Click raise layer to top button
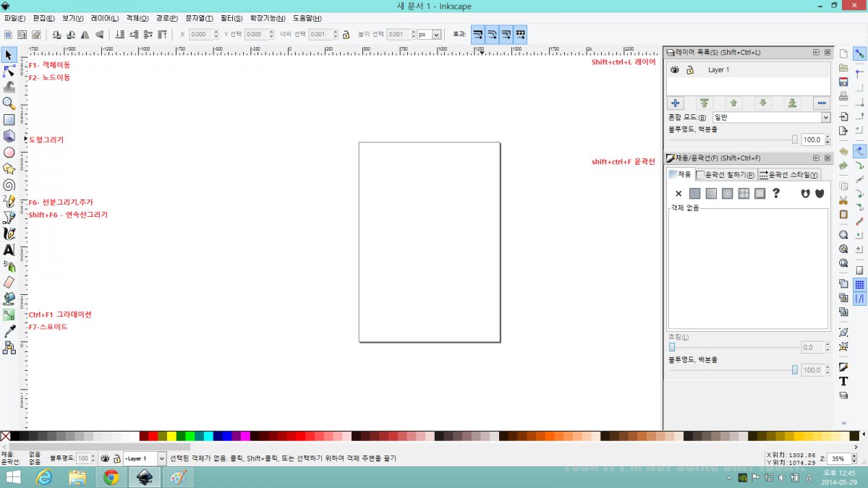The width and height of the screenshot is (868, 488). tap(704, 103)
